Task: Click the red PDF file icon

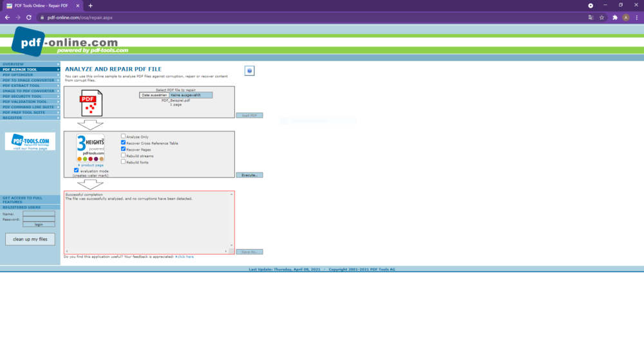Action: point(91,103)
